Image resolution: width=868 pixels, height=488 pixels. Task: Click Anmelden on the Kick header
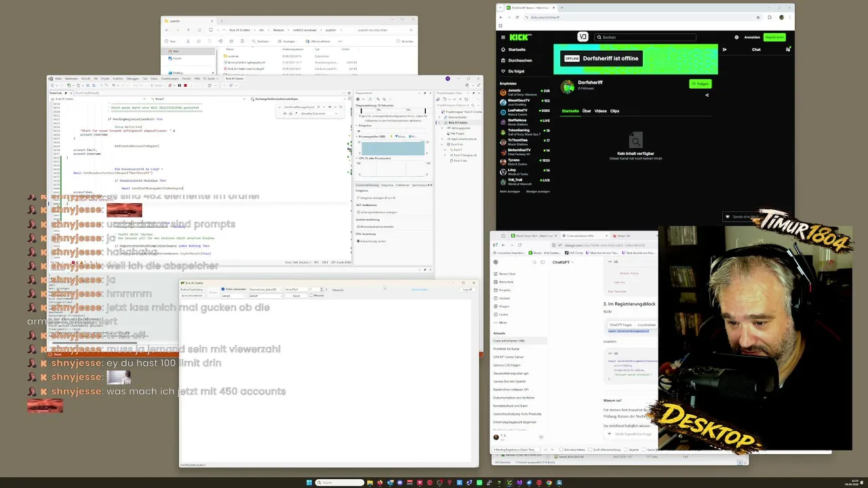(x=752, y=37)
